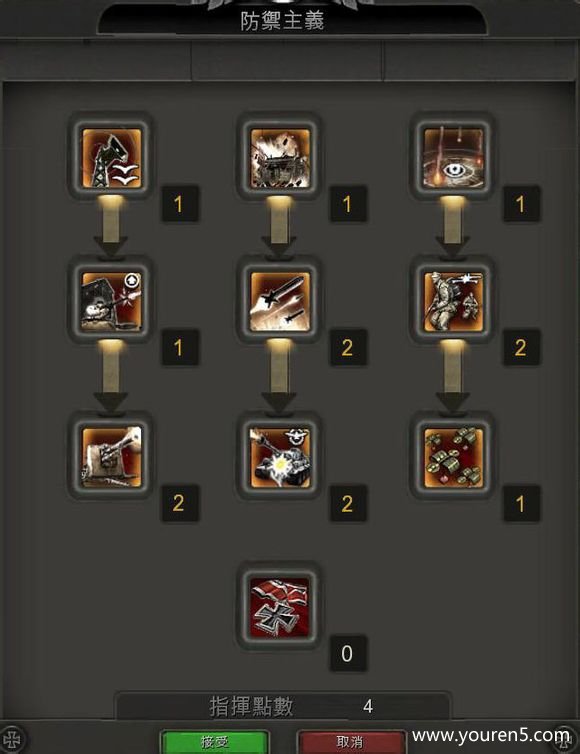Select the infantry soldiers with plane icon
Image resolution: width=580 pixels, height=754 pixels.
tap(453, 301)
